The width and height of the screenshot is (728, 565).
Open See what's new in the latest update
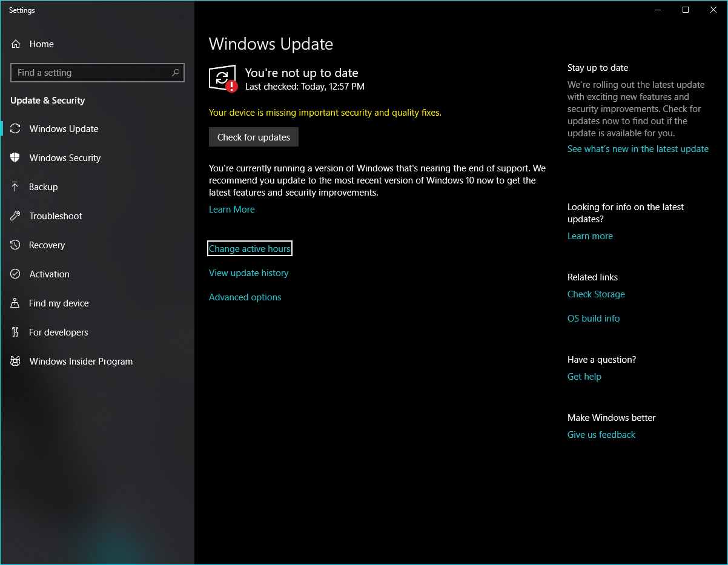[638, 149]
